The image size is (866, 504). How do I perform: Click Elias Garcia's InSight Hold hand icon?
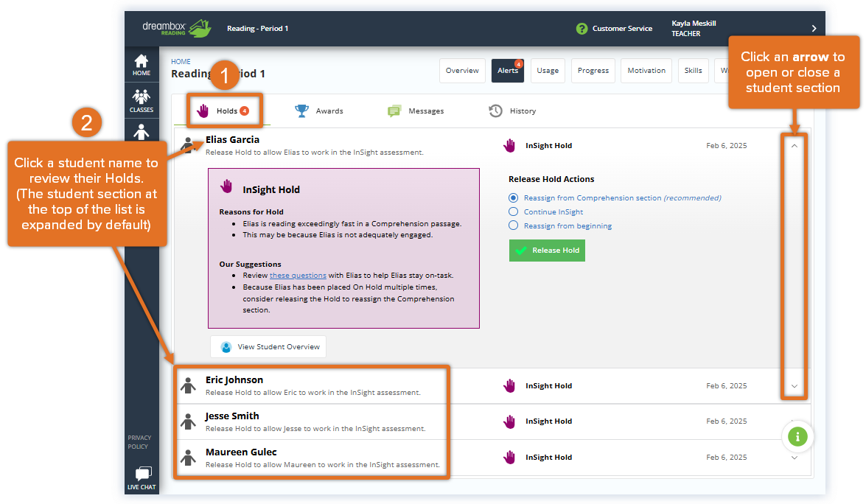509,146
